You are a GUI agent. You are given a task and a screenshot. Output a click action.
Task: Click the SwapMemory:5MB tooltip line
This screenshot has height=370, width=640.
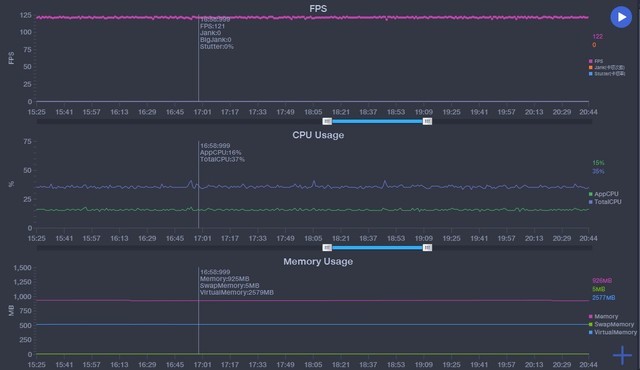click(229, 286)
